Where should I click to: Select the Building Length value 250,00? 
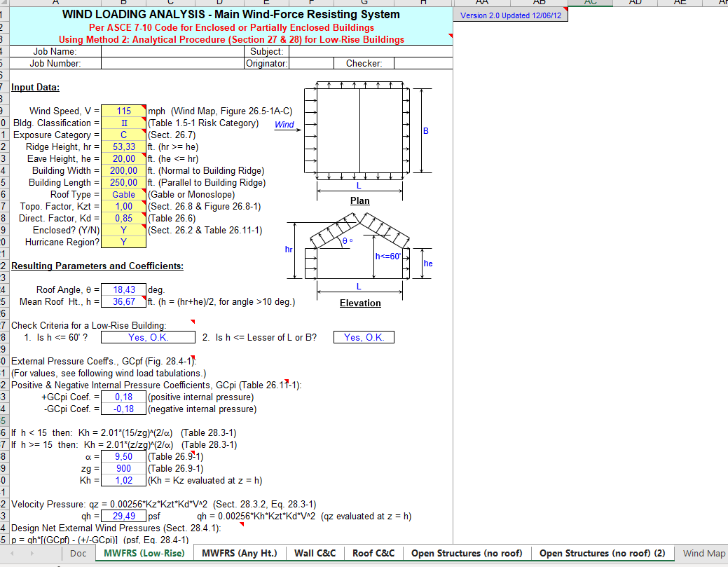123,182
